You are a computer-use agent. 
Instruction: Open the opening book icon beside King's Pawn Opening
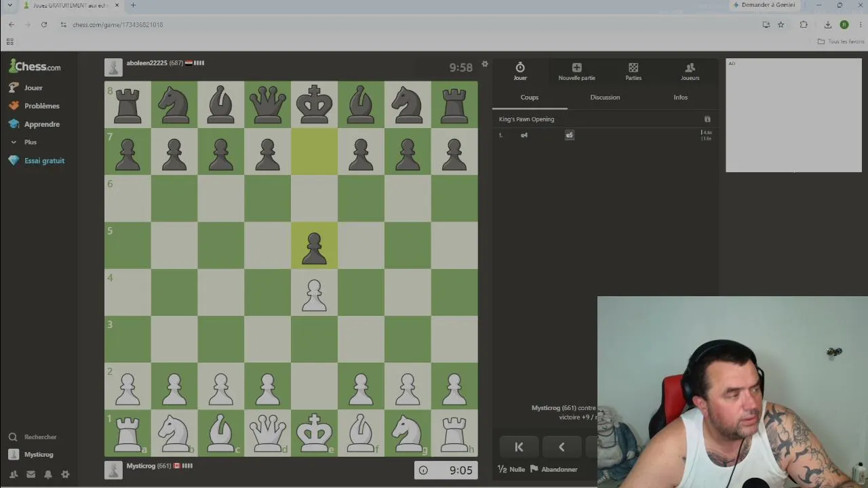(x=707, y=119)
